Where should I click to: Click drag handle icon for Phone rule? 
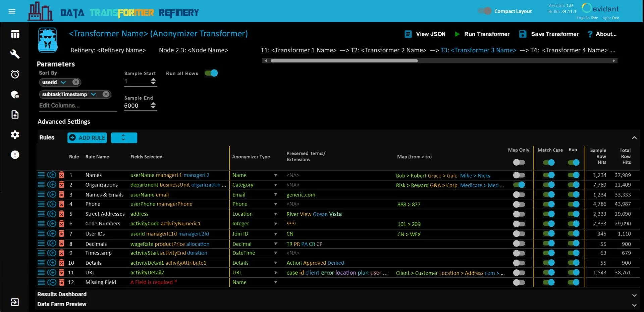(41, 204)
